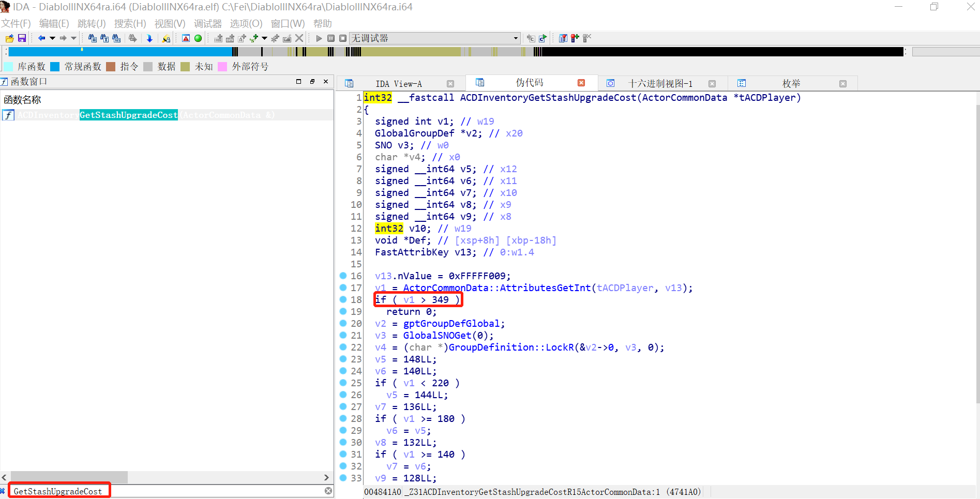
Task: Jump back with the blue left arrow
Action: click(x=41, y=38)
